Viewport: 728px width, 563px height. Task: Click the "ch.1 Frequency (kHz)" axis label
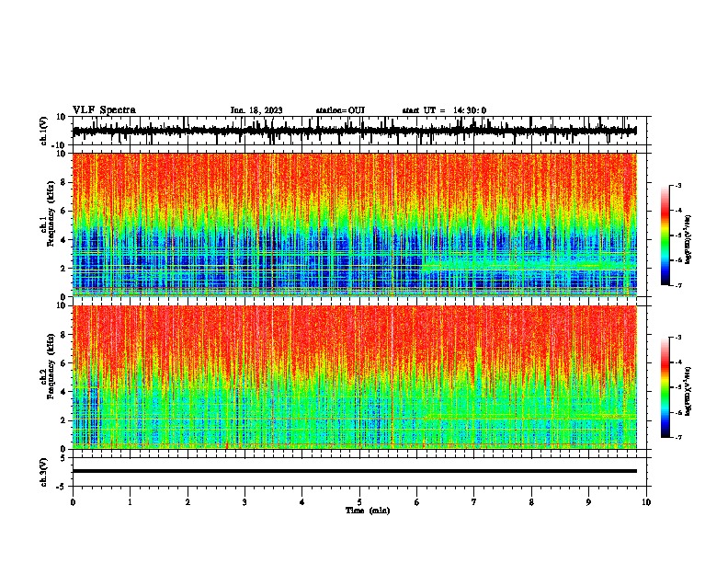click(48, 214)
